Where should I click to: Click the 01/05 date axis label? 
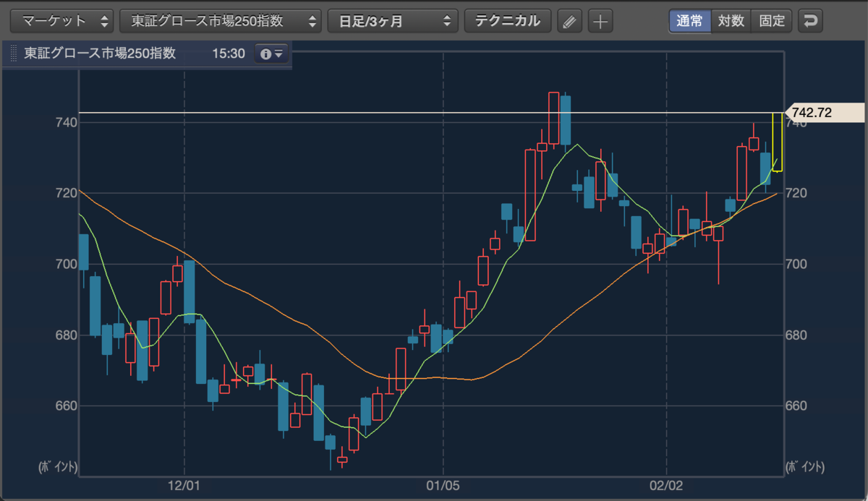coord(443,486)
